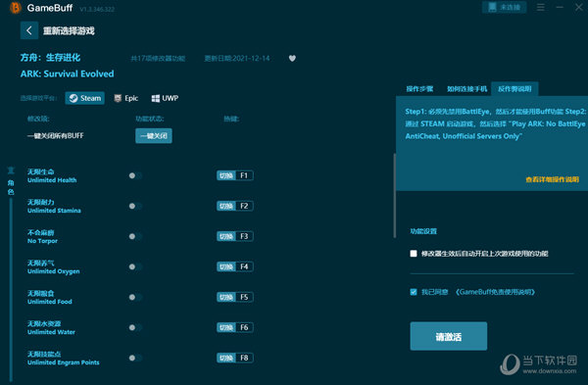Turn on Unlimited Oxygen switch
The image size is (588, 385).
(135, 266)
